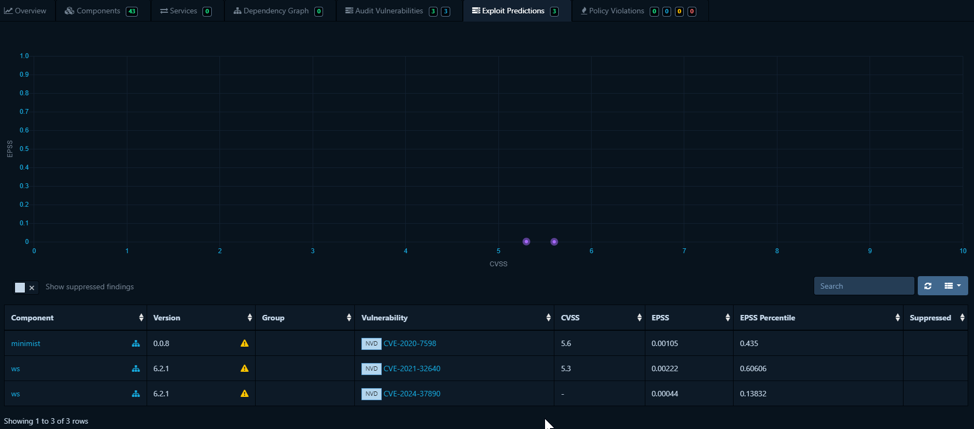This screenshot has width=974, height=429.
Task: Open the Overview tab
Action: coord(25,11)
